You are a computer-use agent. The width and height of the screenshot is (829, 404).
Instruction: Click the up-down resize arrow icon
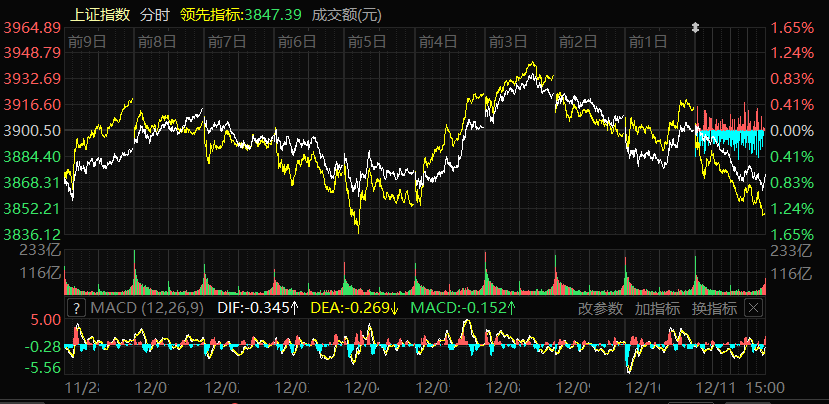coord(695,28)
